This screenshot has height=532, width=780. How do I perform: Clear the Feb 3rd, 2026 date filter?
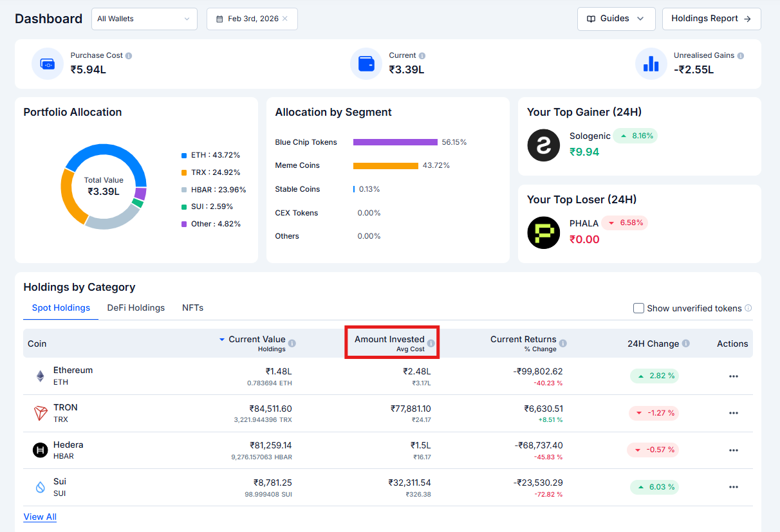(285, 19)
